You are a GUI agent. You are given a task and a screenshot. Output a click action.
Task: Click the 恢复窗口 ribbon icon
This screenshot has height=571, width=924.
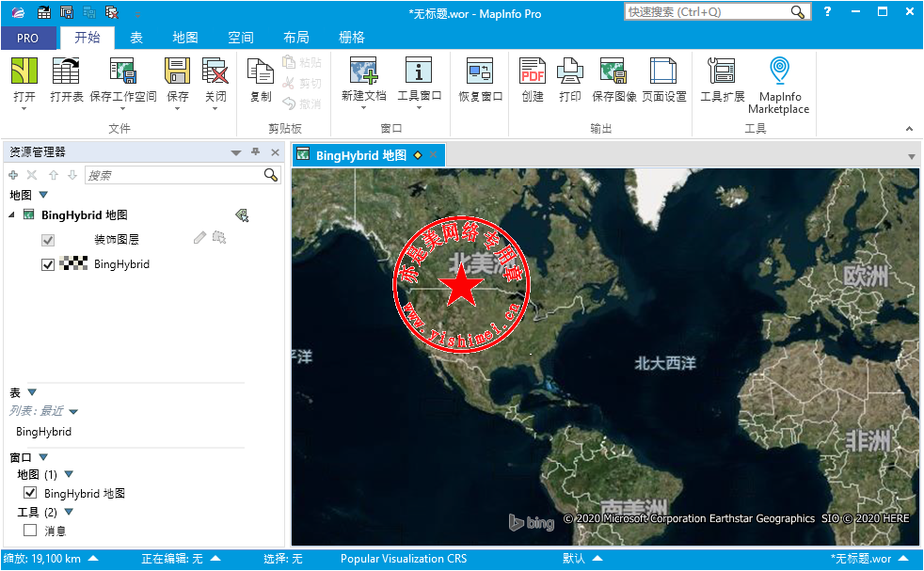coord(480,71)
